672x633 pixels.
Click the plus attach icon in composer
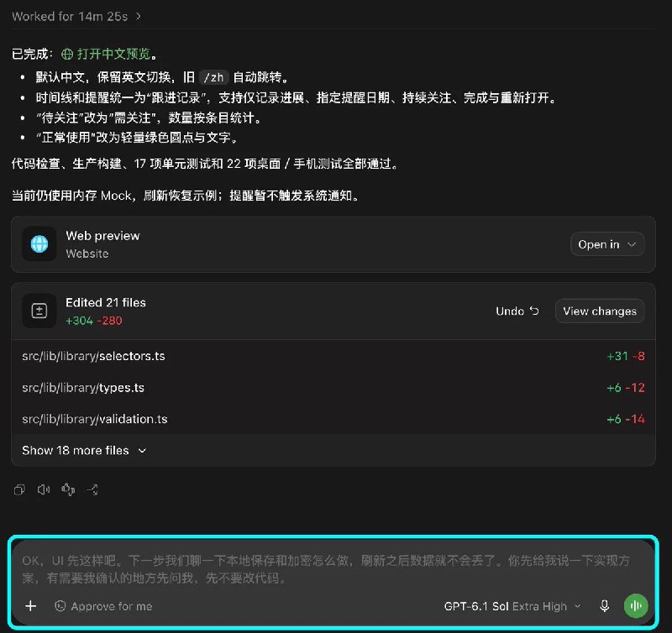point(30,606)
